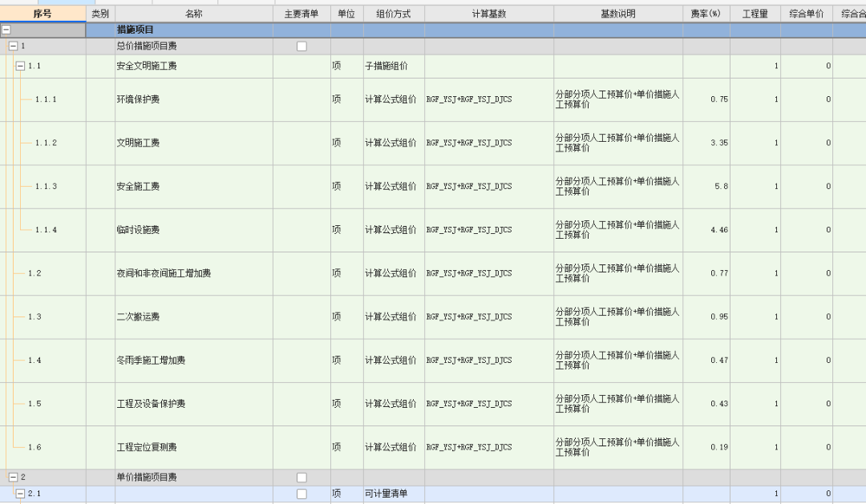Select the 单价措施项目费 name cell
The image size is (866, 504).
click(x=194, y=478)
